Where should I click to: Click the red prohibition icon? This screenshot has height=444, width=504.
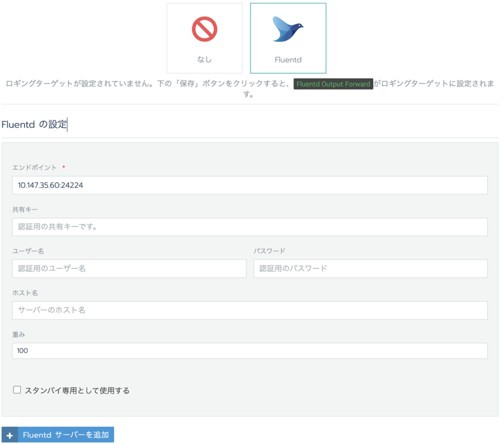(205, 29)
